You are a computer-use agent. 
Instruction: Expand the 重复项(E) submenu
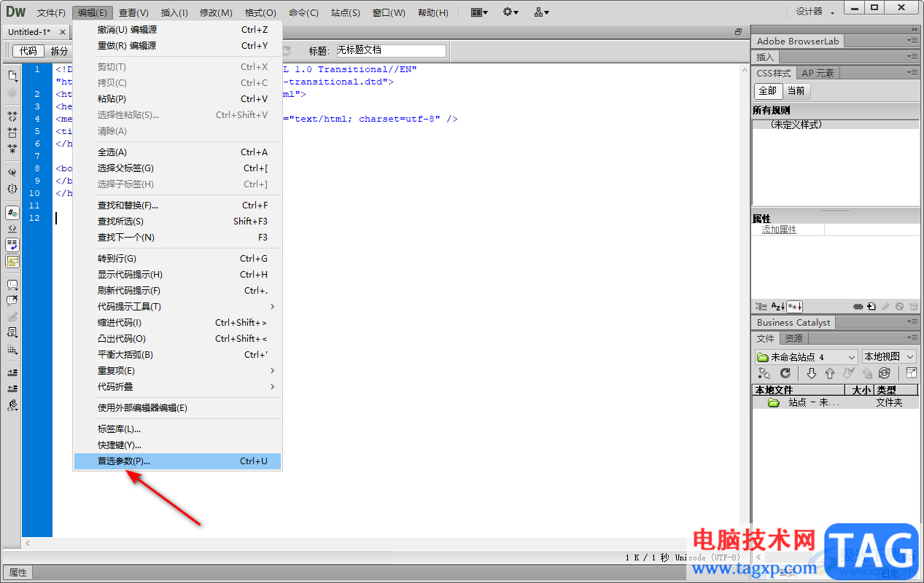(x=177, y=371)
